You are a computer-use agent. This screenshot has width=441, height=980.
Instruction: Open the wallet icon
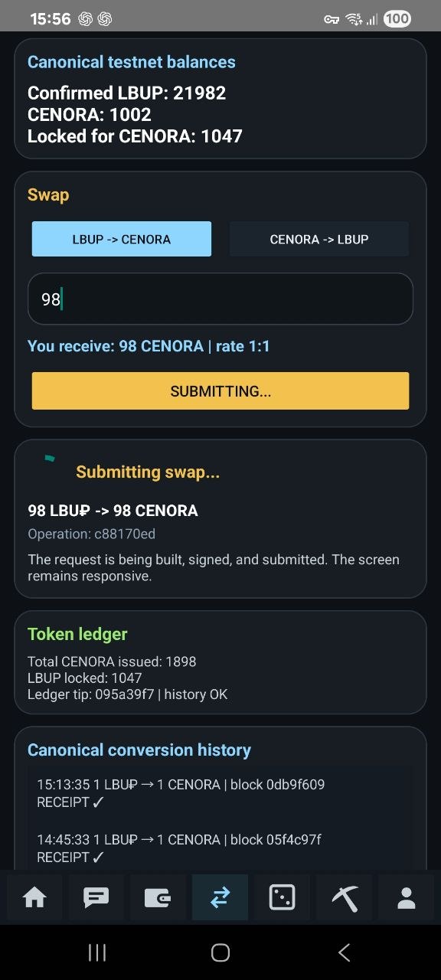point(158,897)
